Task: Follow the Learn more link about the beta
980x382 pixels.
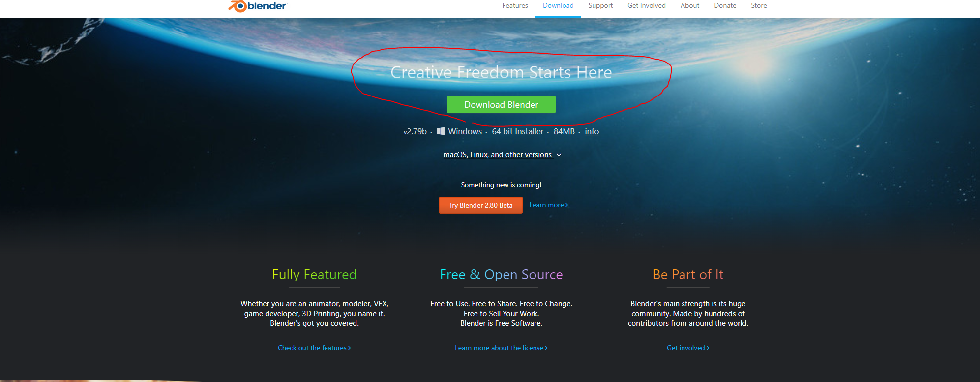Action: [548, 205]
